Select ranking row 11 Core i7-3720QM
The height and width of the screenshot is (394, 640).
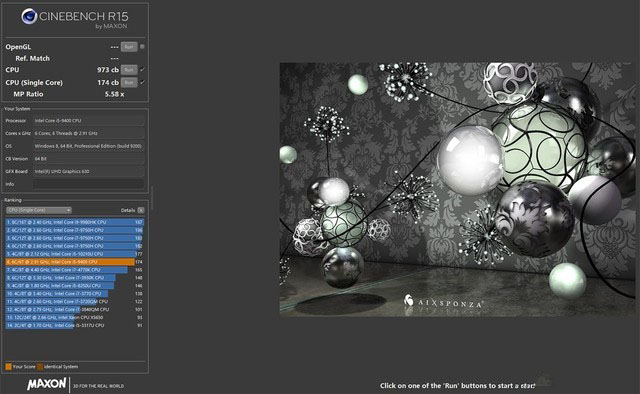click(75, 302)
